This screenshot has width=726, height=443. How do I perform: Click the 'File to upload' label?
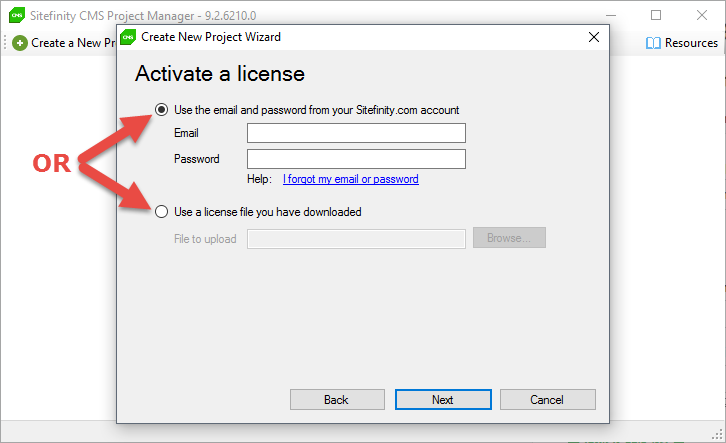click(x=205, y=239)
